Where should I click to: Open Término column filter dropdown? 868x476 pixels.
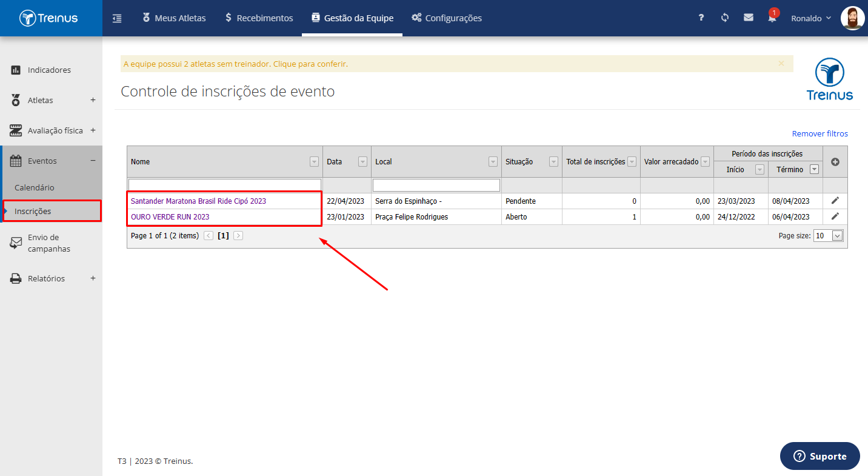tap(814, 170)
